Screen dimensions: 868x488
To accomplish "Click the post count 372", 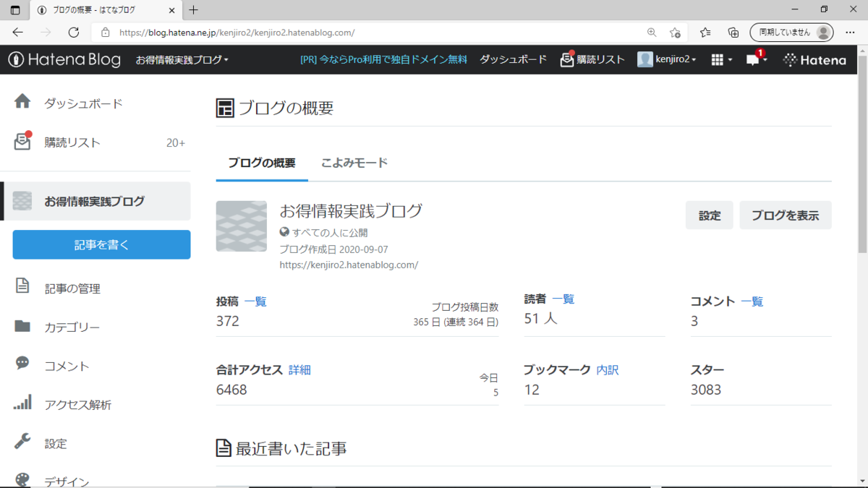I will (x=228, y=322).
